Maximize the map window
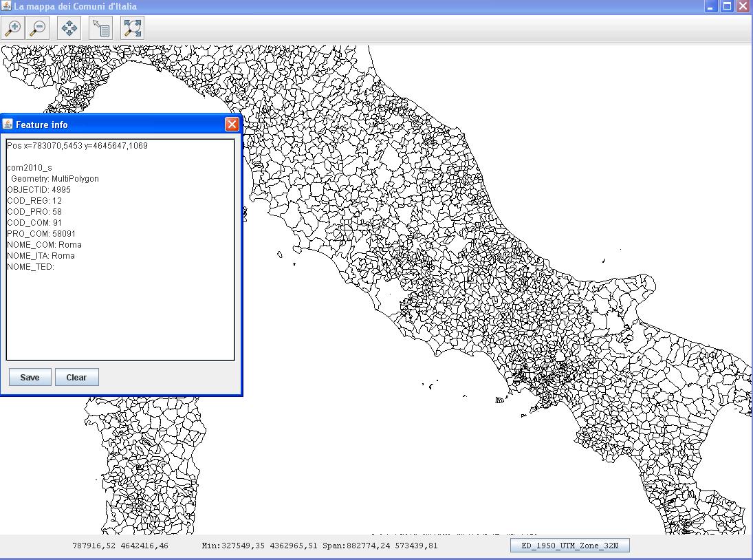 [727, 6]
